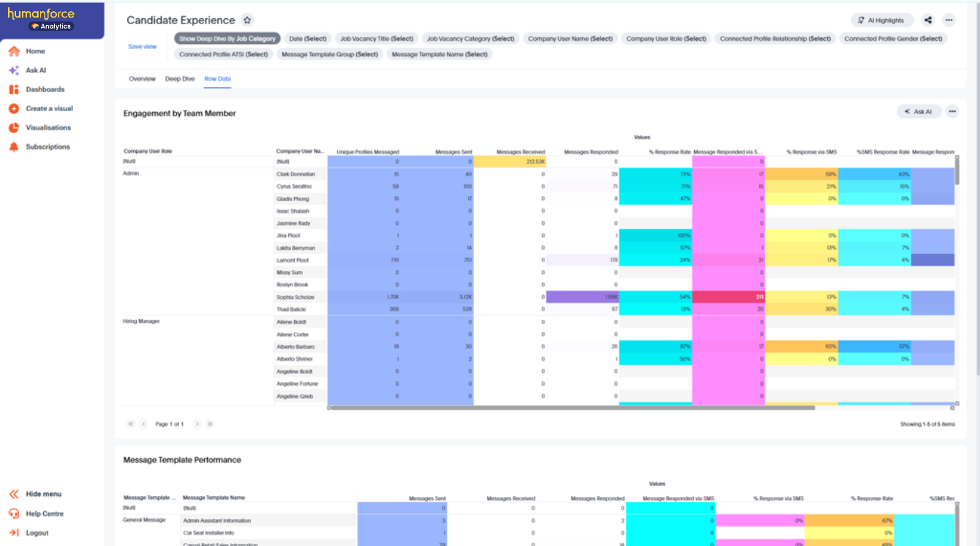
Task: Share the Candidate Experience dashboard
Action: 927,20
